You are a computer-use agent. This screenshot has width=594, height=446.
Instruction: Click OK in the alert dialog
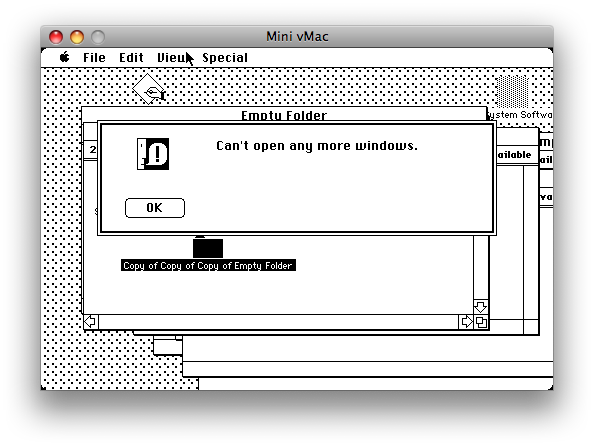point(155,208)
